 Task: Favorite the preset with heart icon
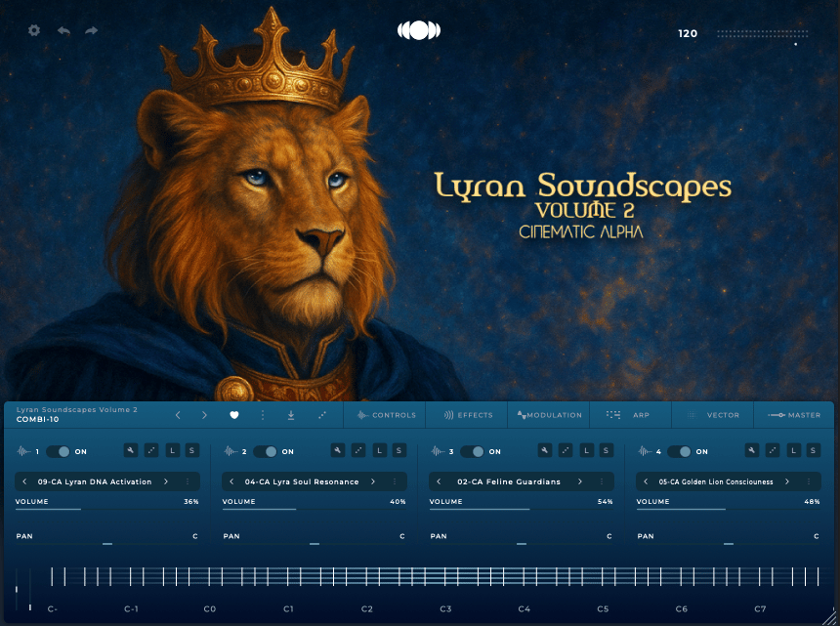[234, 415]
